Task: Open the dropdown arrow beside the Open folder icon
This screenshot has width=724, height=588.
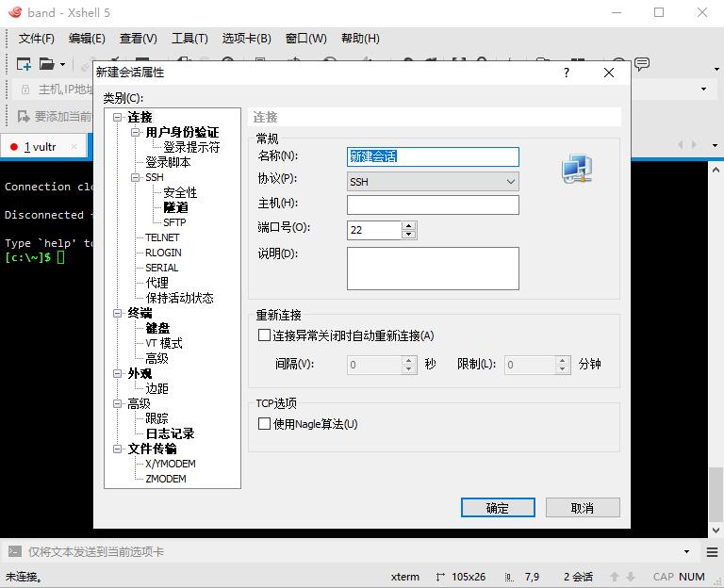Action: tap(62, 65)
